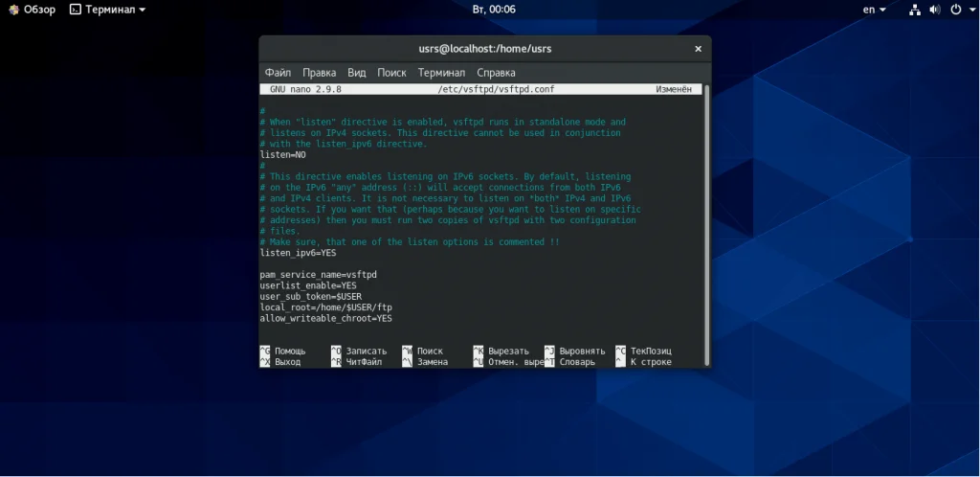
Task: Click the ^R ЧитФайл shortcut hint
Action: [356, 362]
